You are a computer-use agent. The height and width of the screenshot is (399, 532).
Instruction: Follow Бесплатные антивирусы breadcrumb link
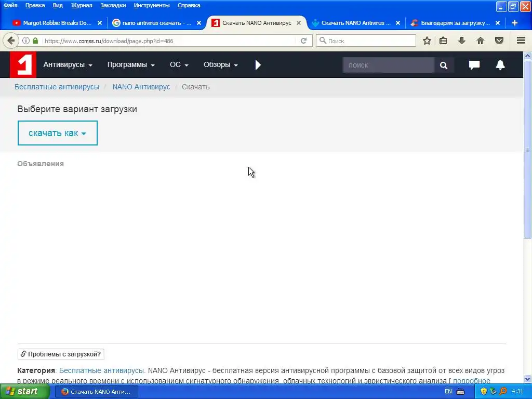click(x=57, y=87)
